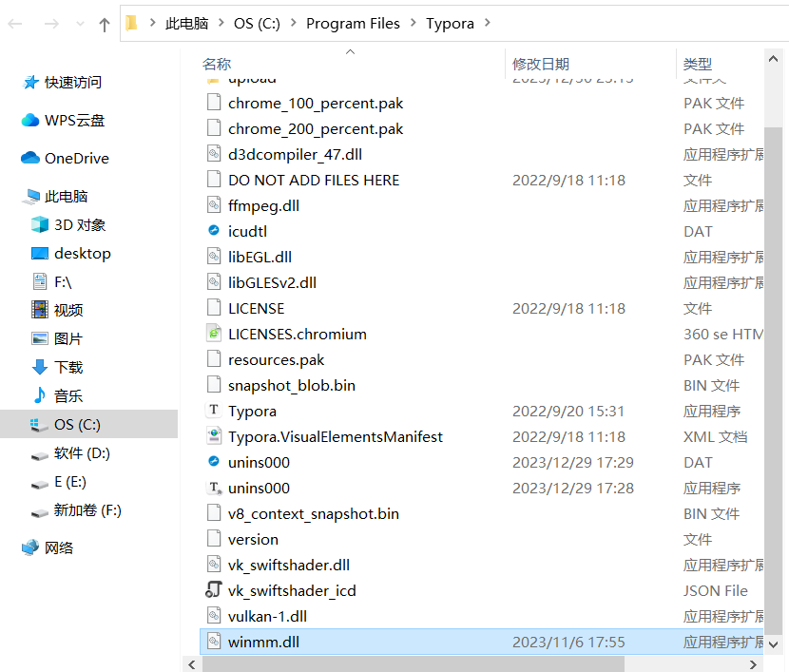Open 图片 folder in sidebar
The height and width of the screenshot is (672, 789).
point(57,338)
